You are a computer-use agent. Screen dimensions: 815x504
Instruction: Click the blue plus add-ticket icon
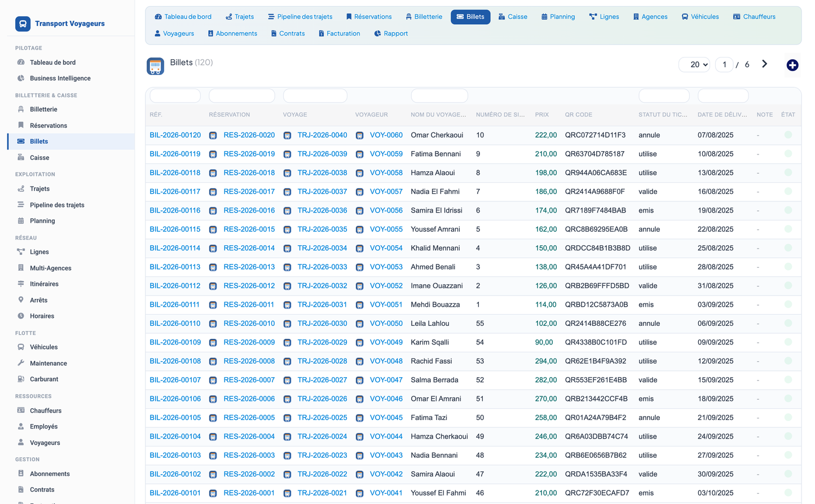coord(792,65)
